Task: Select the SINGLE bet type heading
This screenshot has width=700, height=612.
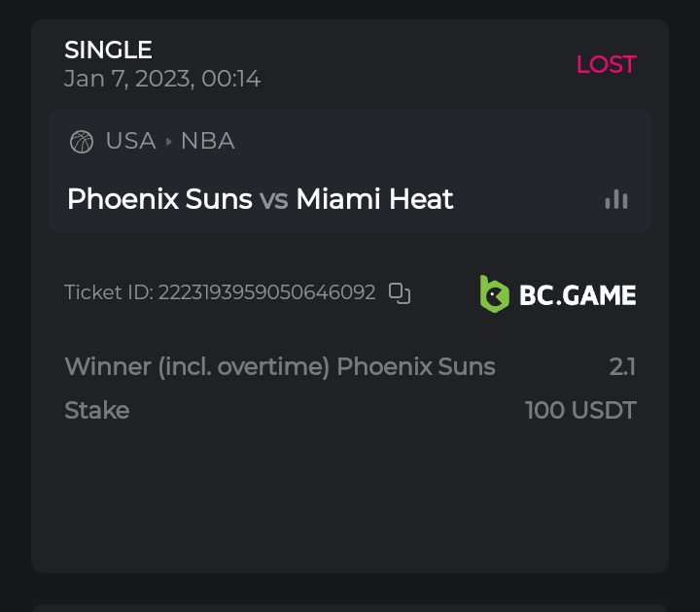Action: (108, 50)
